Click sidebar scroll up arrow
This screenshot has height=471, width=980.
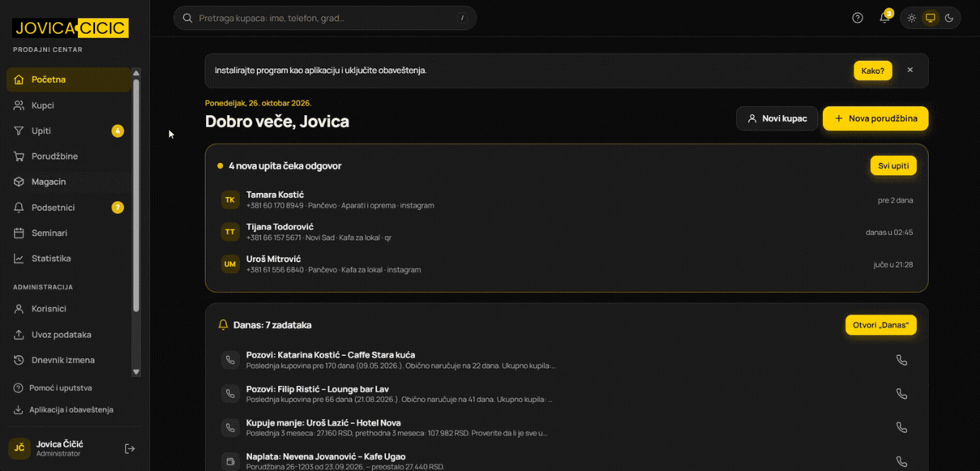pyautogui.click(x=136, y=72)
